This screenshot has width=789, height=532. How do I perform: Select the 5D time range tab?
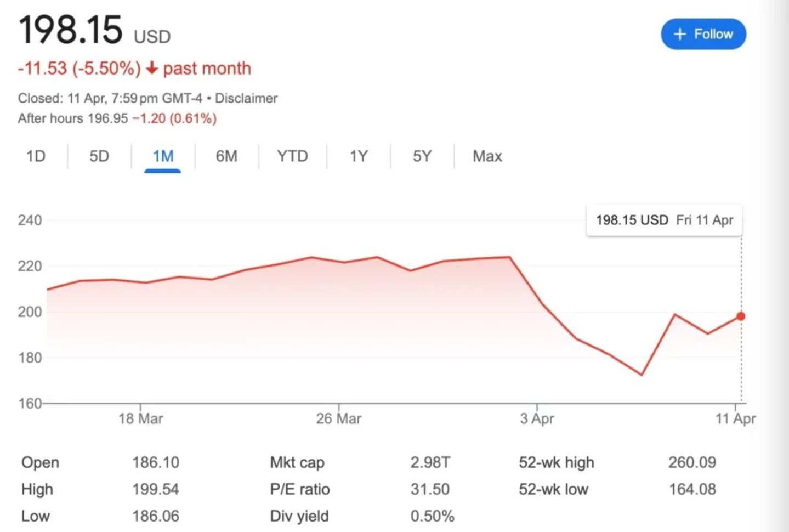[99, 156]
